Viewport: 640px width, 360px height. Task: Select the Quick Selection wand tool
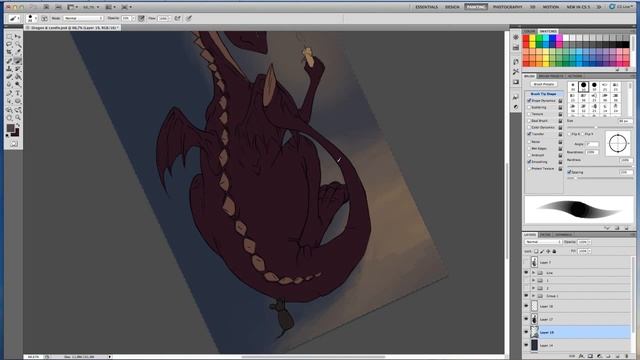click(x=18, y=44)
